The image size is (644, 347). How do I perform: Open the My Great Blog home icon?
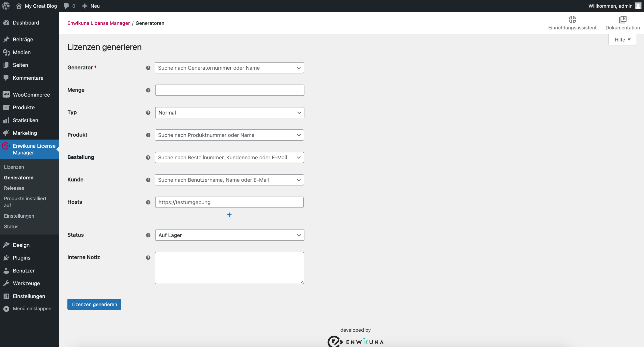click(x=19, y=6)
